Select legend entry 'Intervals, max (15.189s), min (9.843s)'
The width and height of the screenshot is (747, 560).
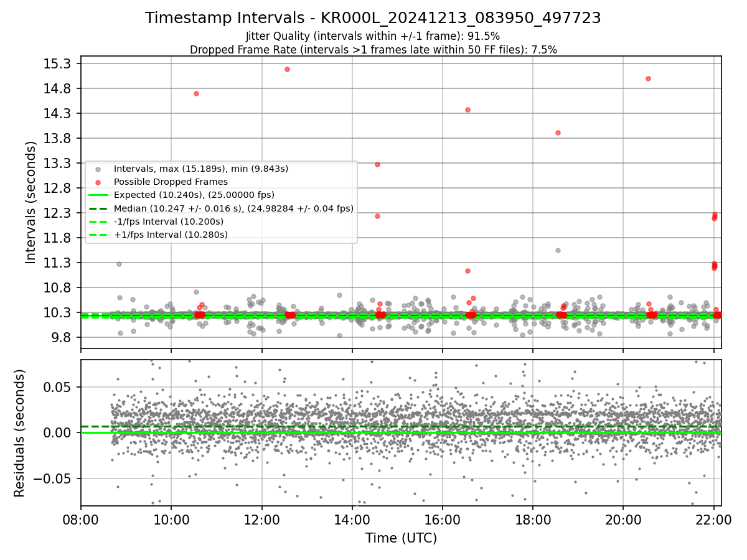(x=201, y=169)
